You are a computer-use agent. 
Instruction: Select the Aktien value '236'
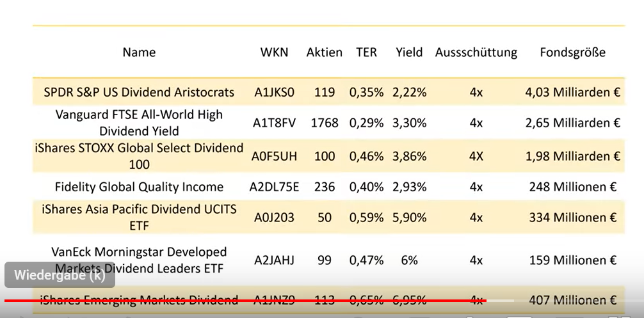point(325,187)
